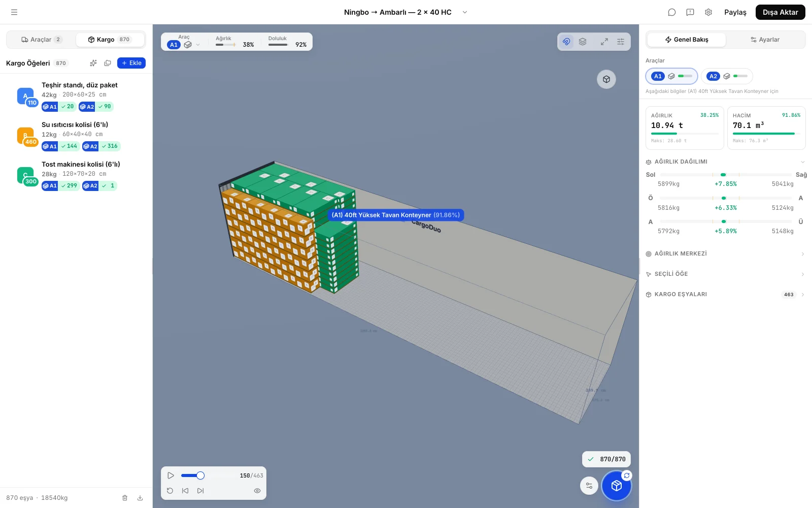Select the A2 vehicle pill in Araçlar
Image resolution: width=812 pixels, height=508 pixels.
727,76
